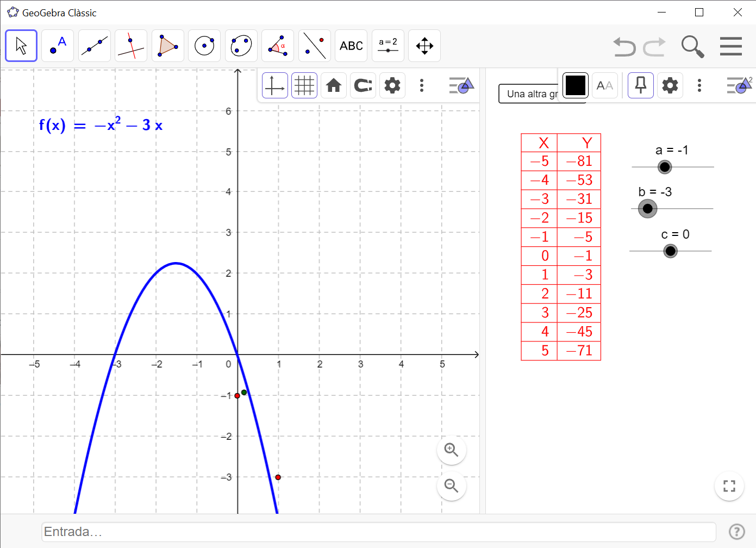This screenshot has width=756, height=548.
Task: Click the table cell showing -81
Action: coord(579,161)
